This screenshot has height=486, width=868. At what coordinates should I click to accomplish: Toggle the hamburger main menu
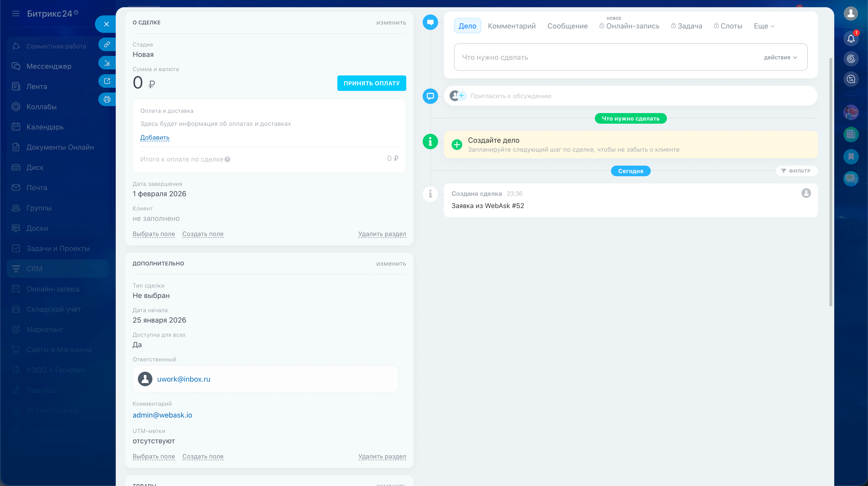[16, 13]
